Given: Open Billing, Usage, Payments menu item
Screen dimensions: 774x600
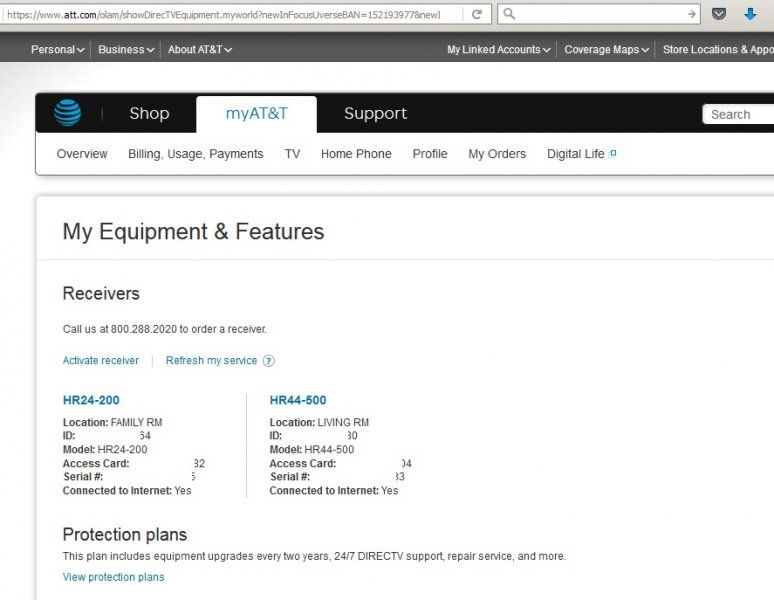Looking at the screenshot, I should (x=195, y=154).
